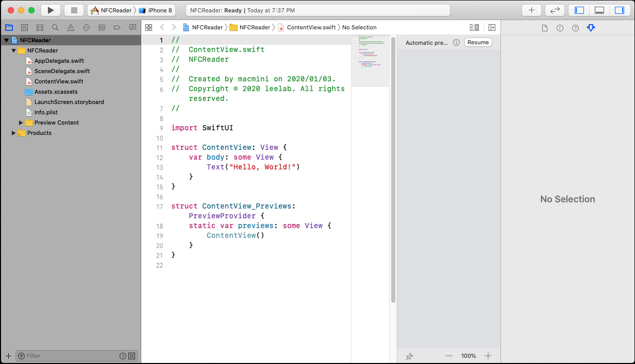Toggle the debug area visibility
This screenshot has width=635, height=364.
(x=599, y=10)
